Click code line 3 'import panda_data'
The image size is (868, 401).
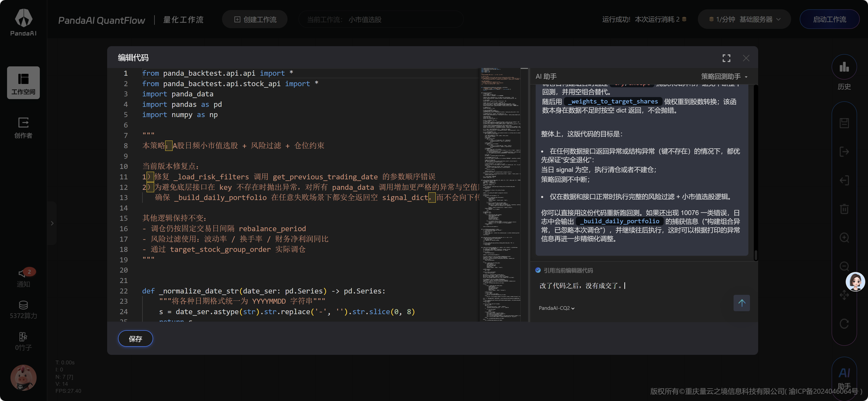click(x=178, y=94)
